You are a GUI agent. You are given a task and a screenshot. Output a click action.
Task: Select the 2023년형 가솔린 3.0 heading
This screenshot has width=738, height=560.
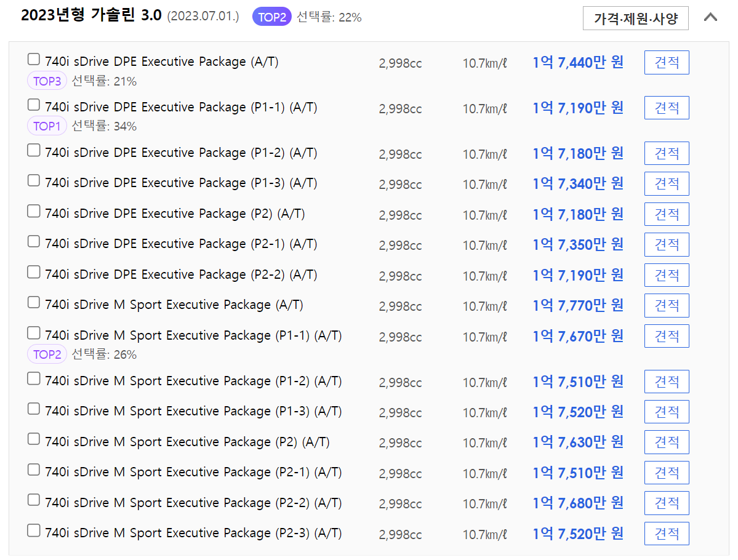tap(91, 15)
